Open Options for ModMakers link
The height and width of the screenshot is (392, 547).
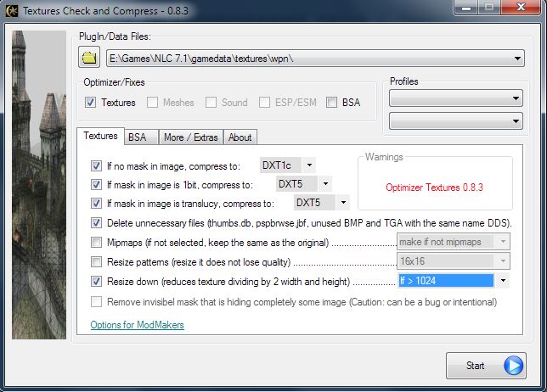(x=137, y=325)
